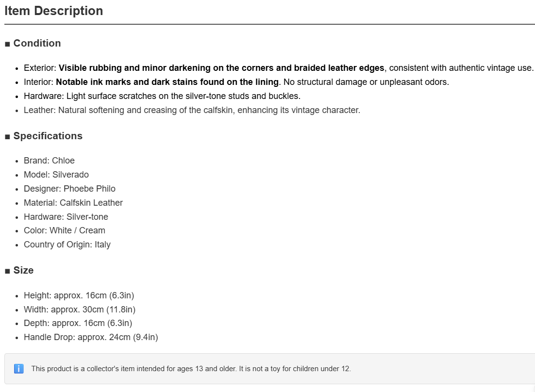Click the Handle Drop 24cm line
Image resolution: width=535 pixels, height=392 pixels.
click(91, 337)
